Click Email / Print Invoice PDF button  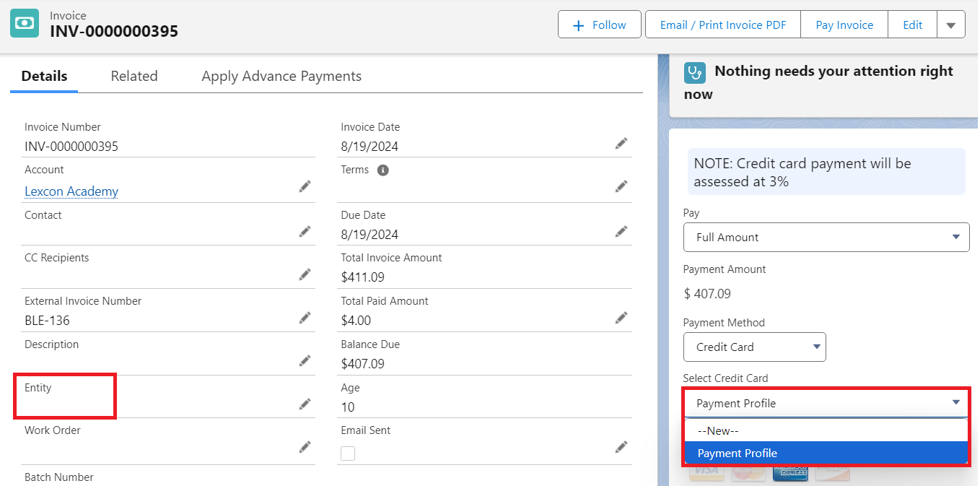point(723,25)
